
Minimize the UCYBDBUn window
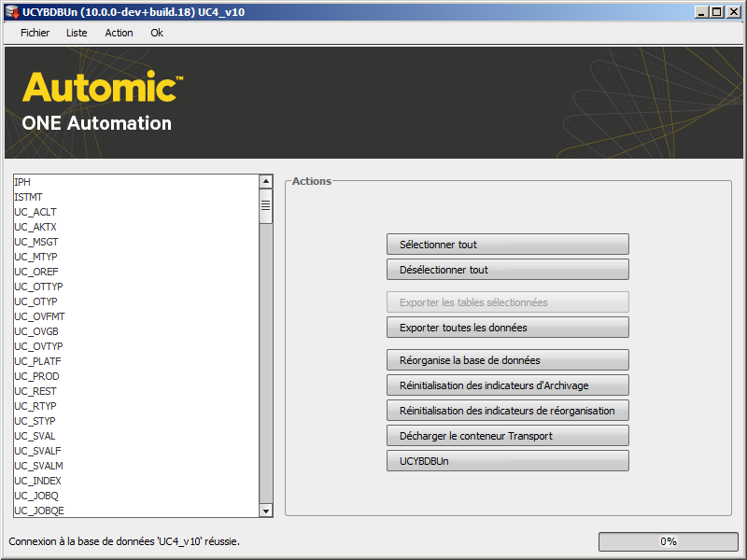click(x=700, y=12)
